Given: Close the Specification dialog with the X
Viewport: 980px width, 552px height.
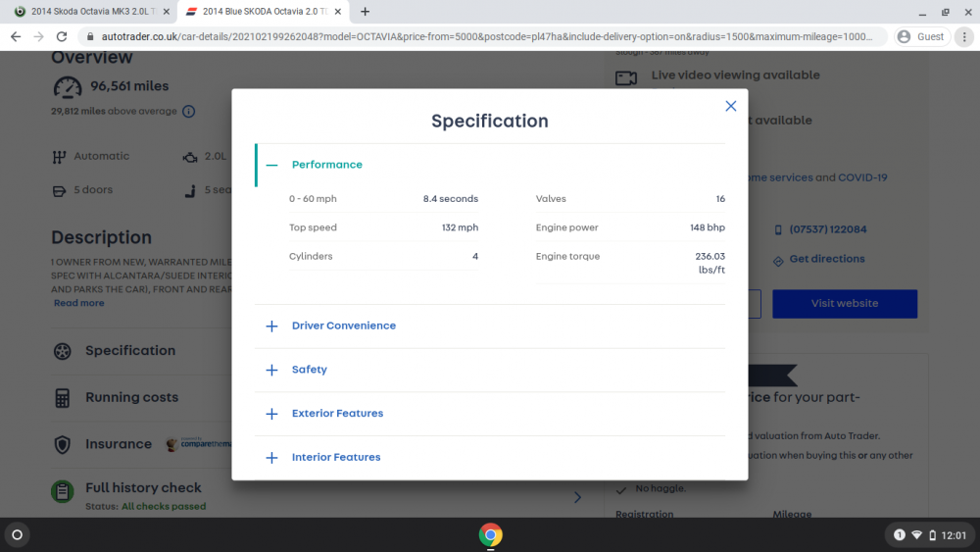Looking at the screenshot, I should 731,106.
